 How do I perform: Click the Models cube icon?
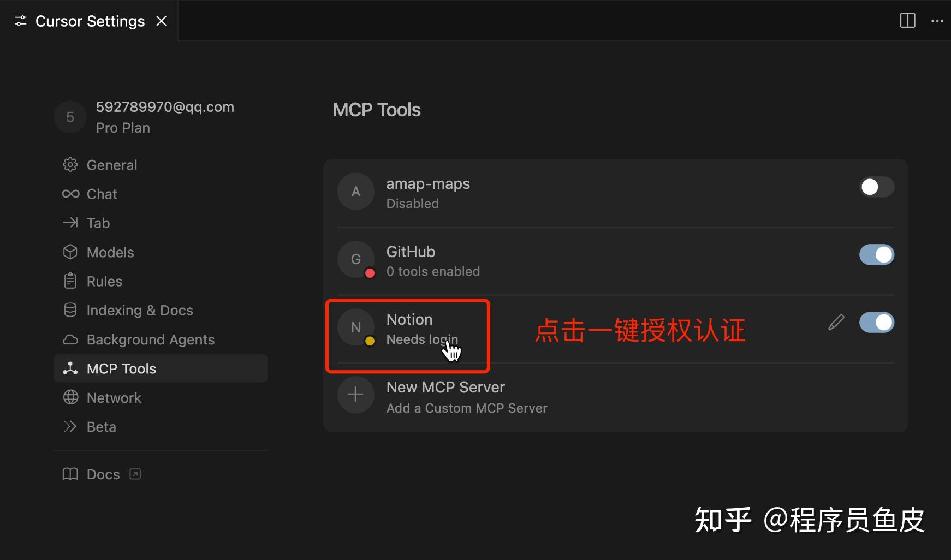pos(70,252)
